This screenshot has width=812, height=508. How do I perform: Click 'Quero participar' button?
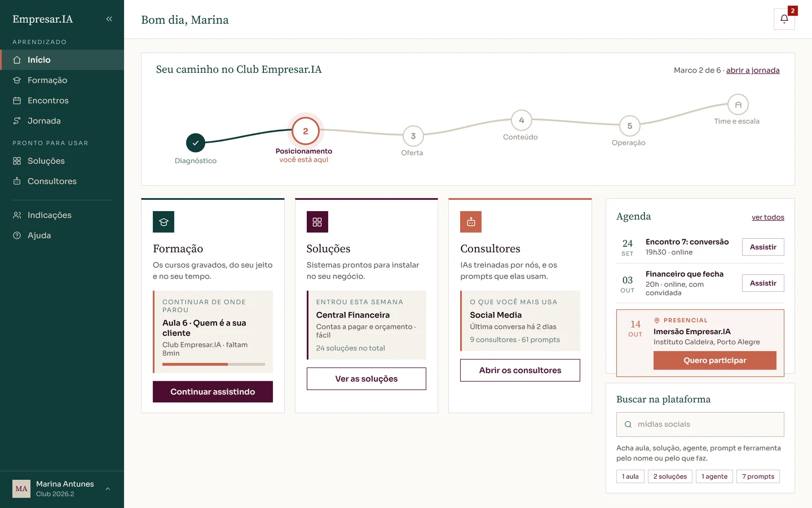(715, 361)
